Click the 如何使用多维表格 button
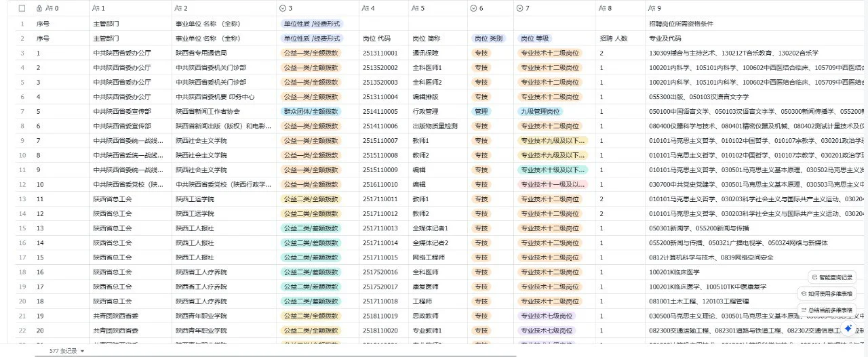 (x=828, y=293)
